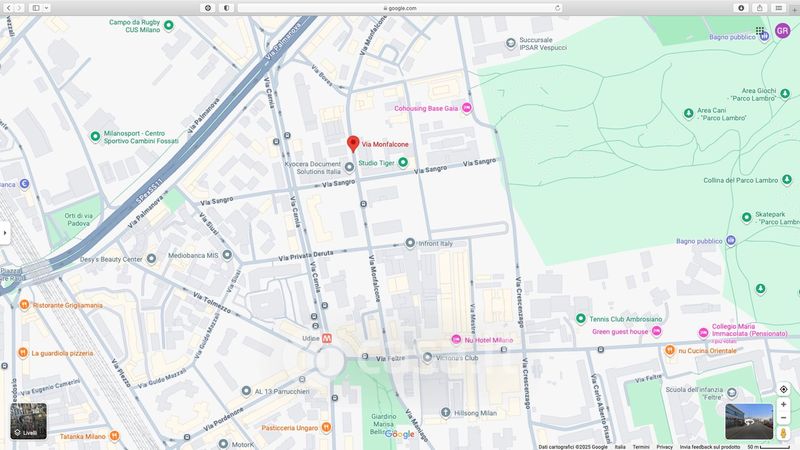This screenshot has width=800, height=450.
Task: Click the Termini link in footer
Action: tap(641, 446)
